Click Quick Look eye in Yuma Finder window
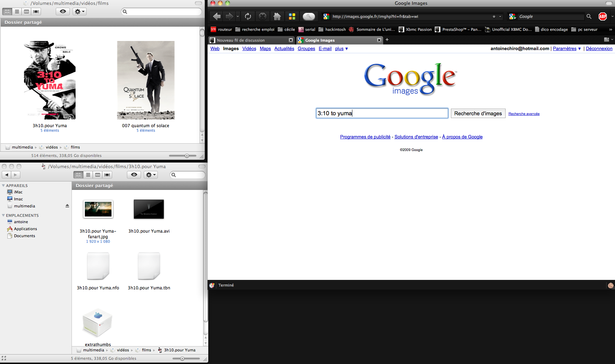 click(x=134, y=175)
